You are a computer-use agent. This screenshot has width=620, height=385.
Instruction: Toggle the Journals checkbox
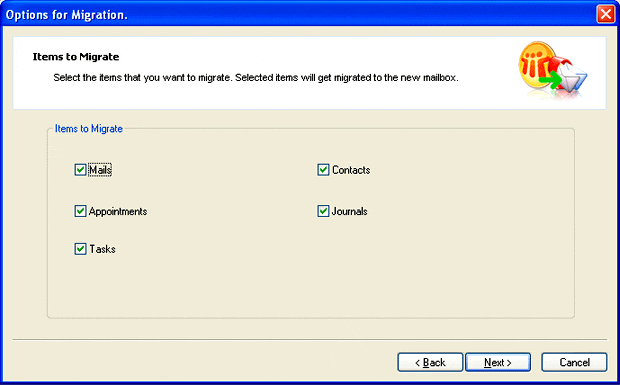tap(323, 211)
